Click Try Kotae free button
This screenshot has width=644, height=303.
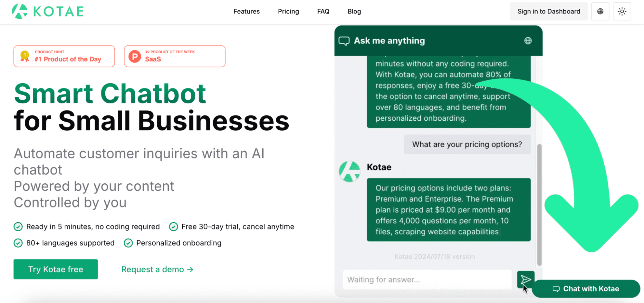[x=56, y=269]
